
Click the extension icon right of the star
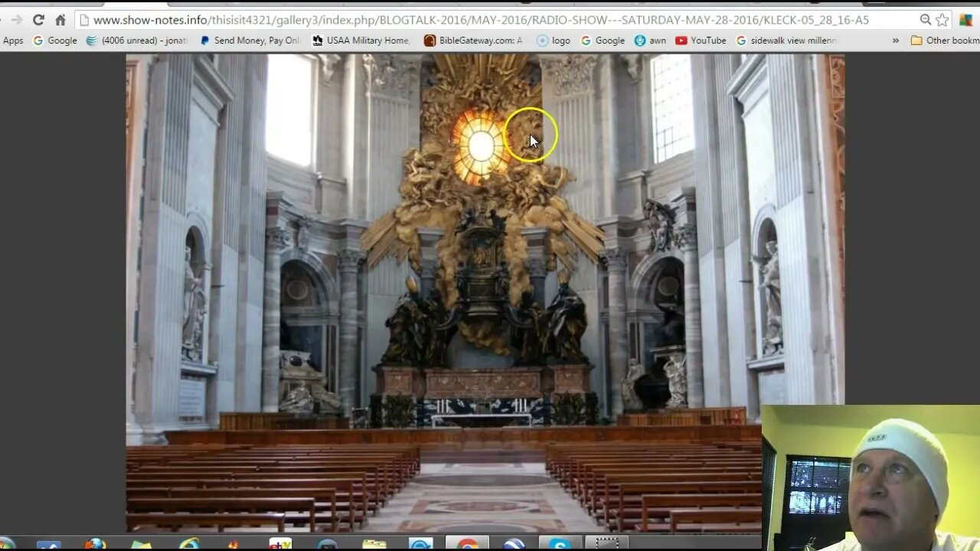click(965, 20)
